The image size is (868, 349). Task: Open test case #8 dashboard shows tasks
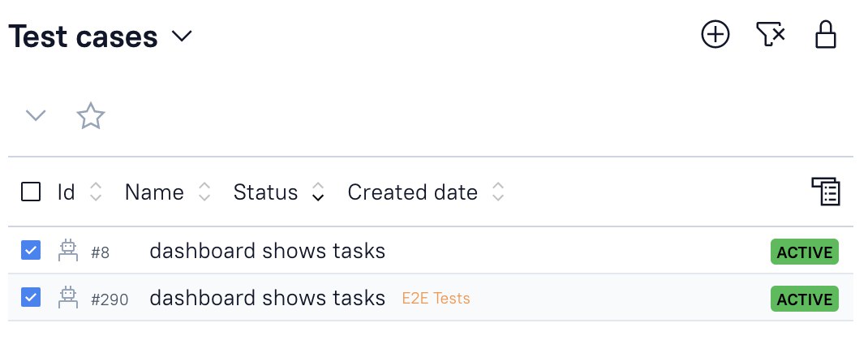[267, 252]
